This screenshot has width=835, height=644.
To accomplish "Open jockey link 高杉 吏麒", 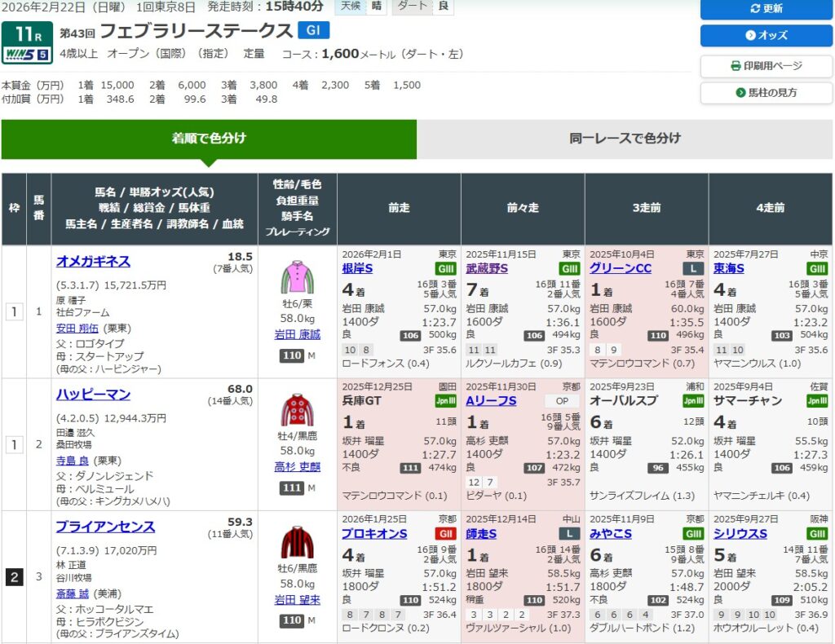I will pos(298,467).
